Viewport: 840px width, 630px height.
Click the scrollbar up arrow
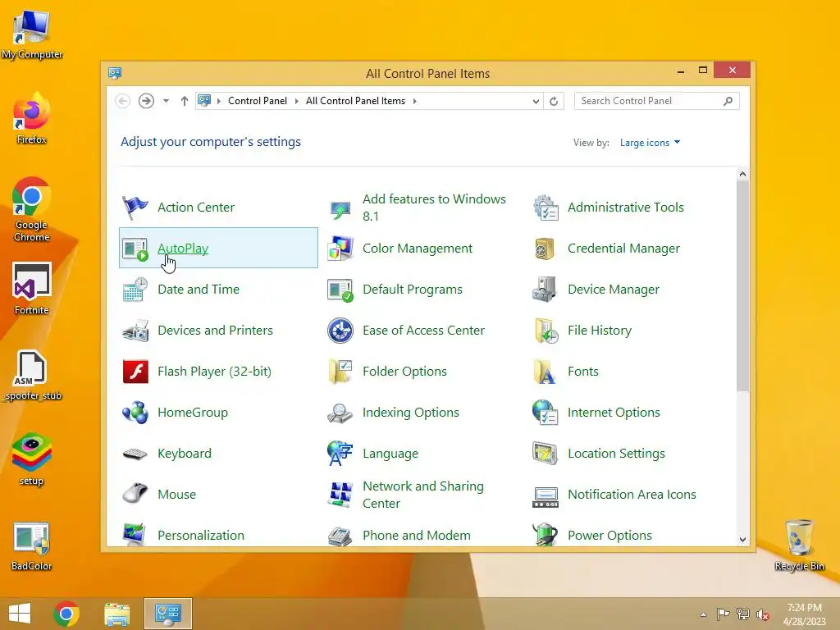[742, 174]
